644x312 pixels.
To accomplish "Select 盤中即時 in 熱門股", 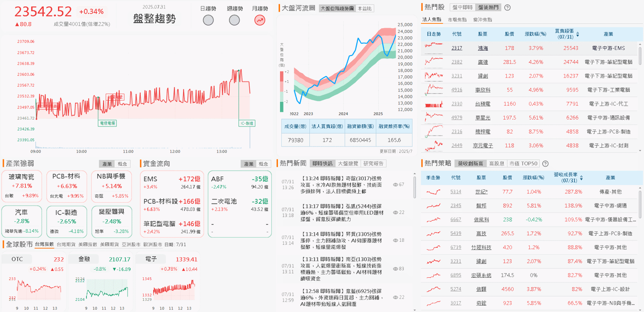I will (462, 7).
